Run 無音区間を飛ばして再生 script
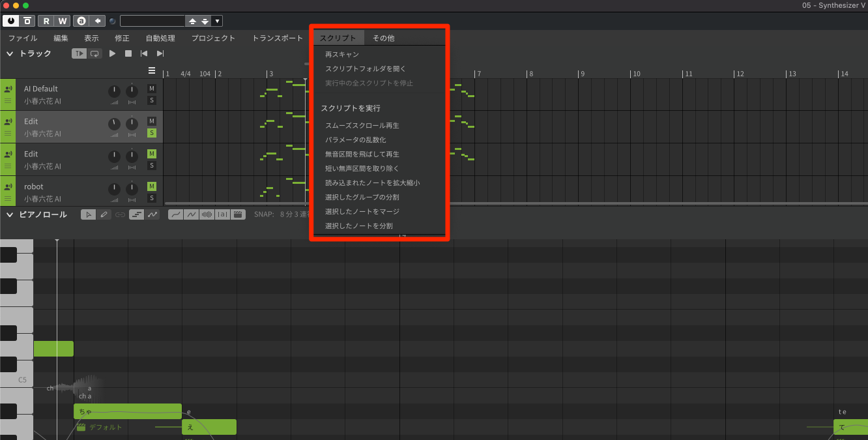868x440 pixels. tap(362, 154)
